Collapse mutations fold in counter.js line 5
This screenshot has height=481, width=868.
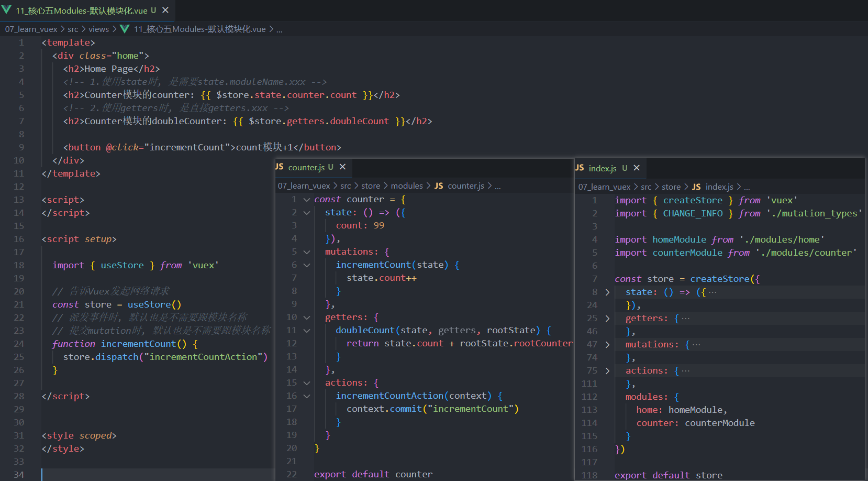click(307, 252)
